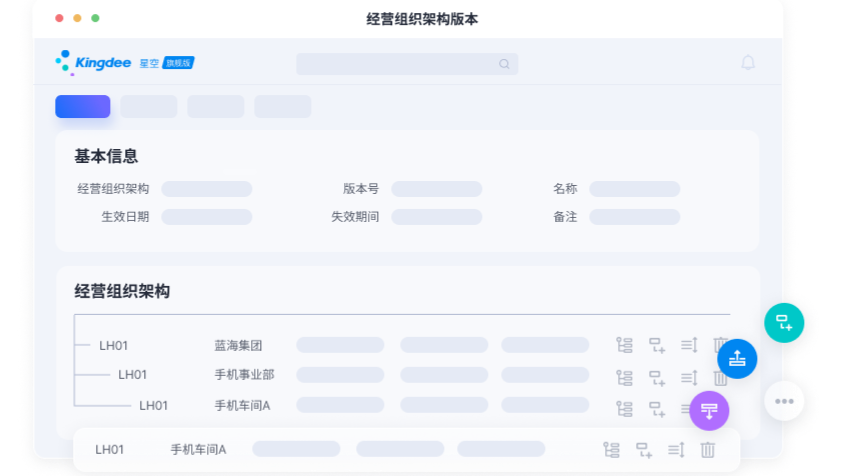The width and height of the screenshot is (847, 476).
Task: Click sort order icon in 蓝海集团 row
Action: pos(689,345)
